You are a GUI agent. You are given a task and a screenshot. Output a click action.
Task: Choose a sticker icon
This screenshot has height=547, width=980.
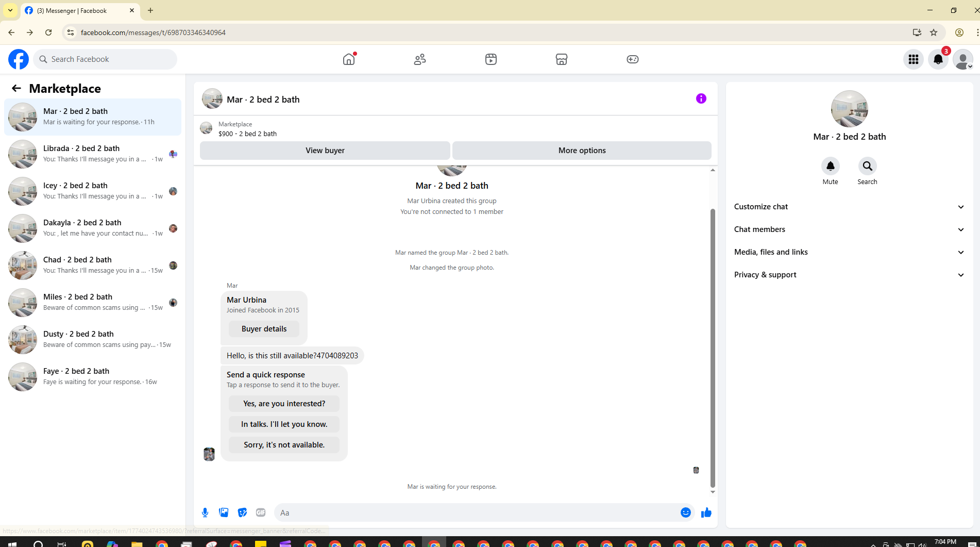coord(242,512)
